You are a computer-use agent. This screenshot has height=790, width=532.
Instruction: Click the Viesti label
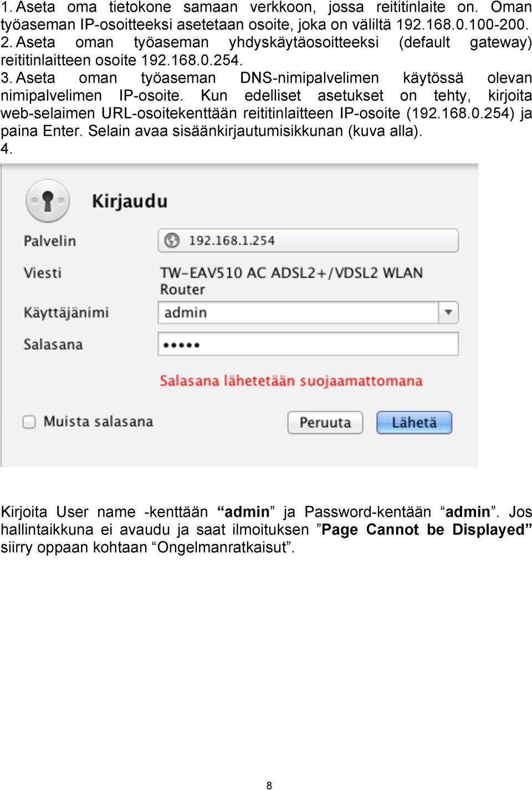[x=43, y=273]
